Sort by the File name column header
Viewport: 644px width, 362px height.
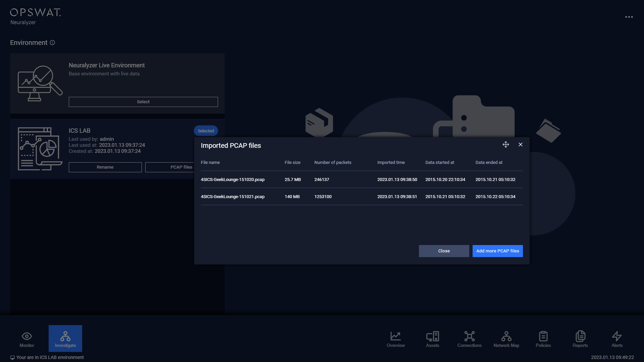pos(210,163)
